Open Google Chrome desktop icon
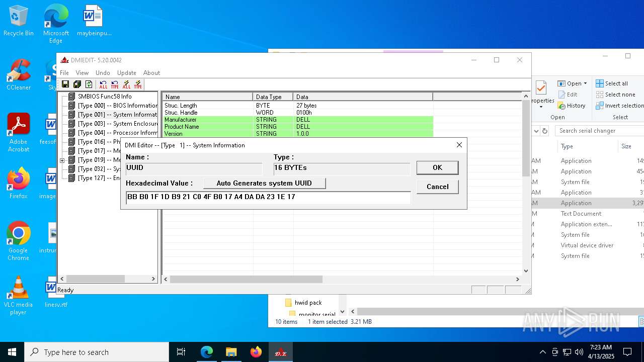This screenshot has height=362, width=644. point(19,241)
